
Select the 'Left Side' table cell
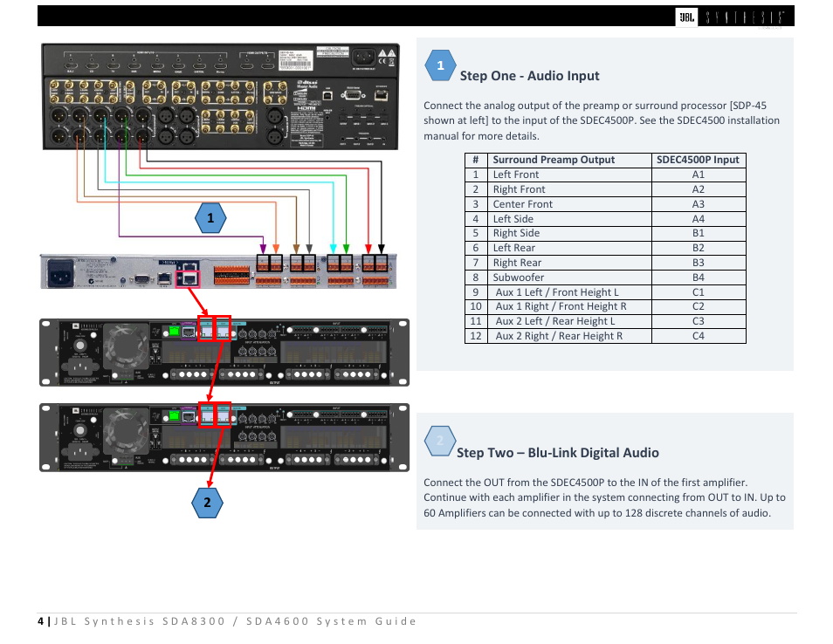click(x=569, y=219)
